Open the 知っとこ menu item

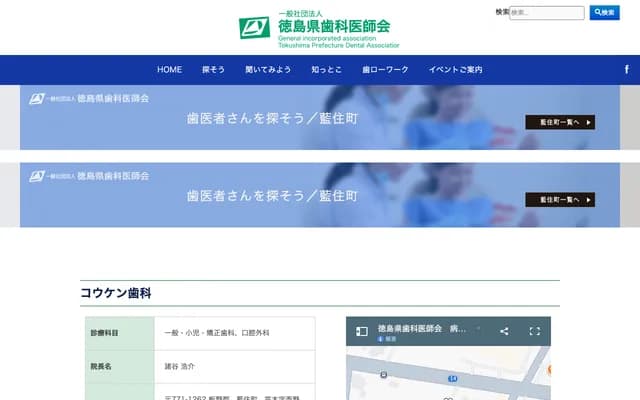326,70
